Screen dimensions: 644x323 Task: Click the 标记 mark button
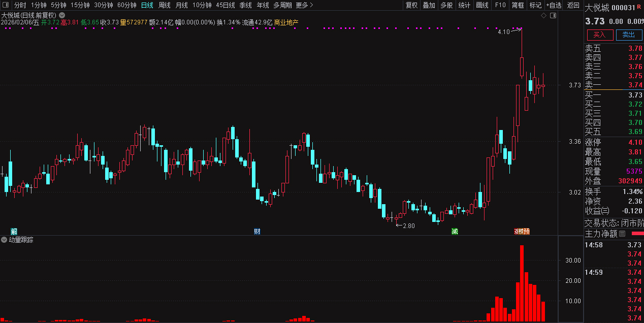535,5
